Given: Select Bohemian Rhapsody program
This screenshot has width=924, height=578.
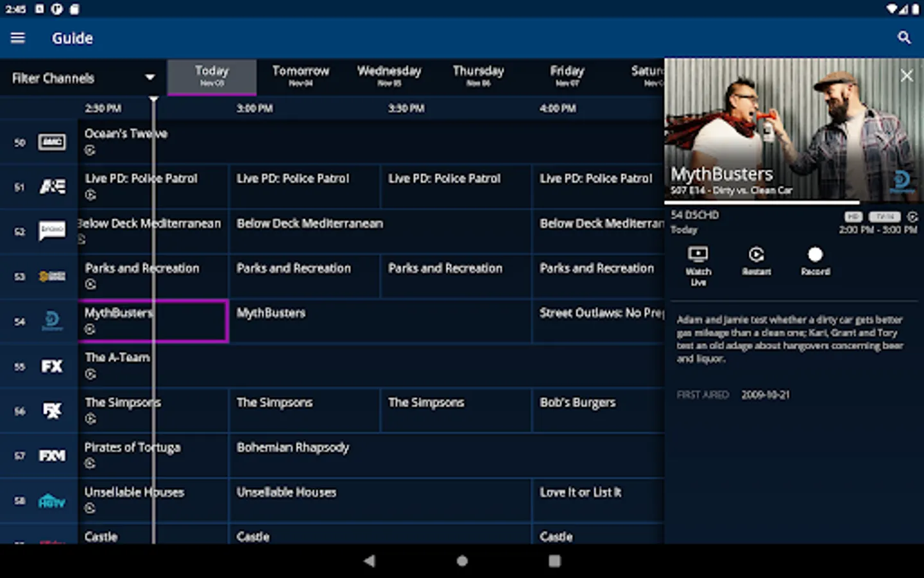Looking at the screenshot, I should coord(447,455).
